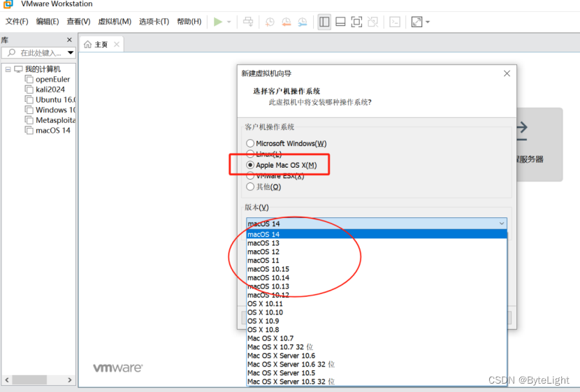Choose macOS 11 in the version list
Viewport: 580px width, 392px height.
tap(377, 261)
